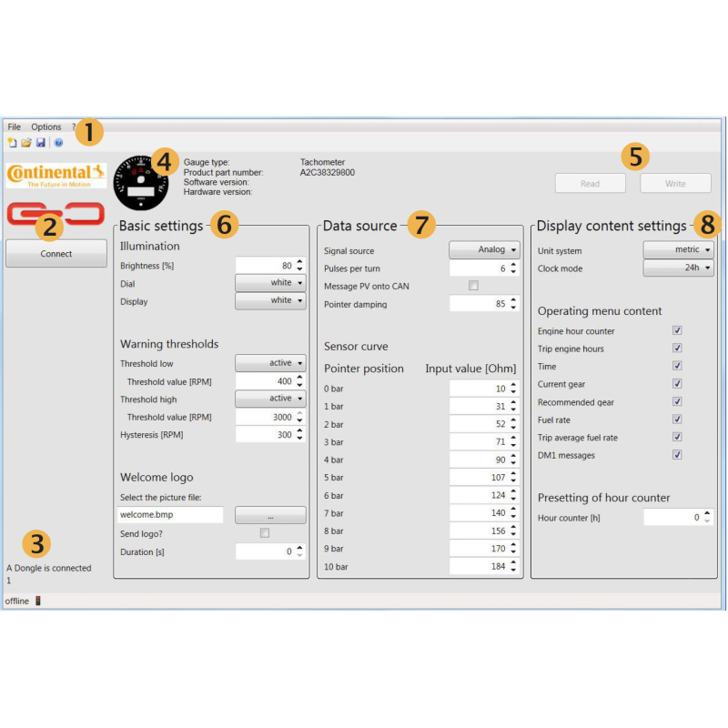This screenshot has width=728, height=728.
Task: Open the File menu
Action: pos(14,126)
